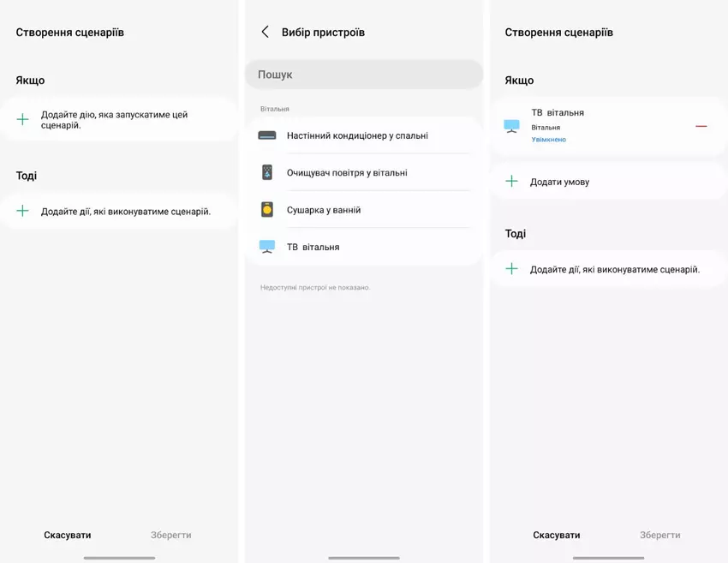Go back from Вибір пристроїв screen
This screenshot has width=728, height=563.
coord(265,32)
